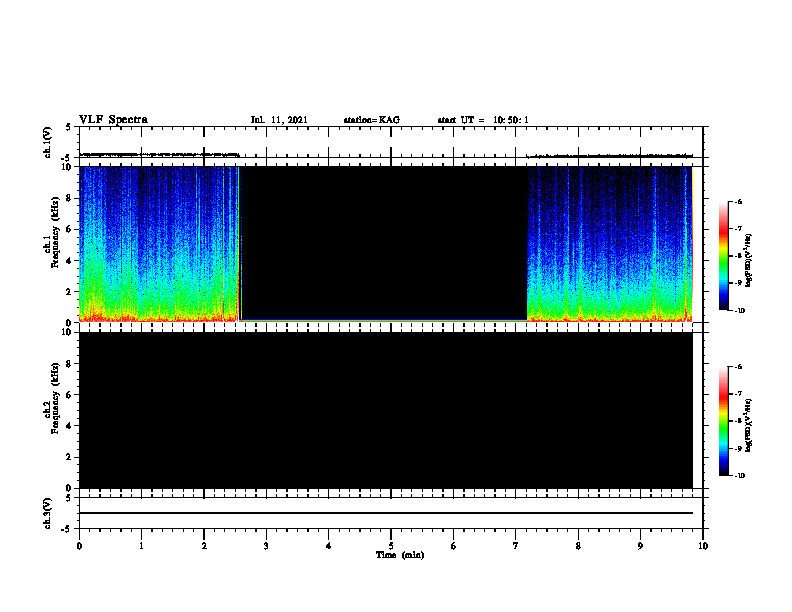Click the ch.1 voltage trace after the data gap

coord(610,156)
